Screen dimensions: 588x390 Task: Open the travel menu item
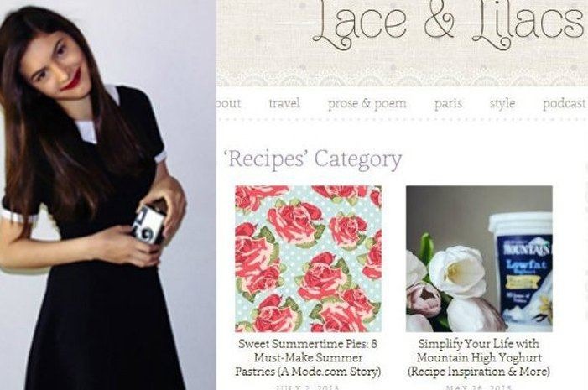tap(284, 103)
